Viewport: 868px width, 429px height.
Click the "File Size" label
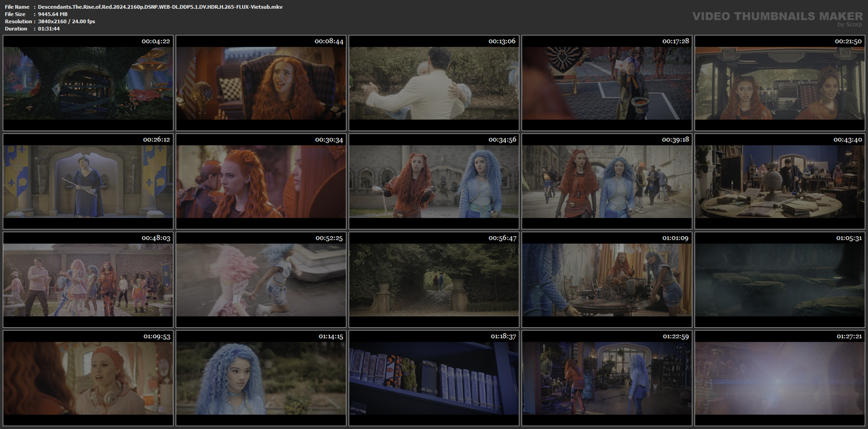point(15,14)
